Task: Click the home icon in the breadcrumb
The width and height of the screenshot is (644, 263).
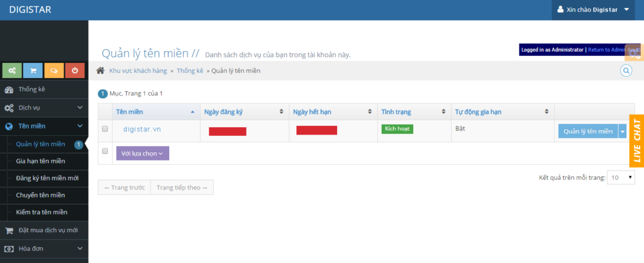Action: click(100, 70)
